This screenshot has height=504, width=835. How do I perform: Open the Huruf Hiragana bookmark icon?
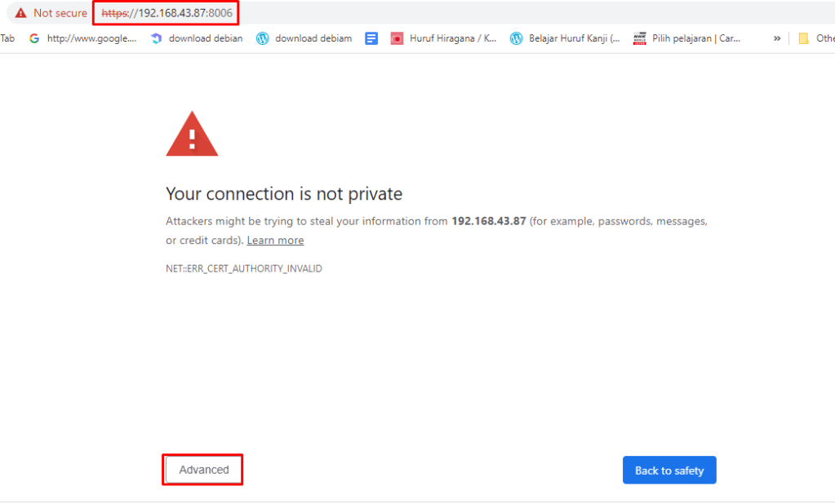coord(397,38)
